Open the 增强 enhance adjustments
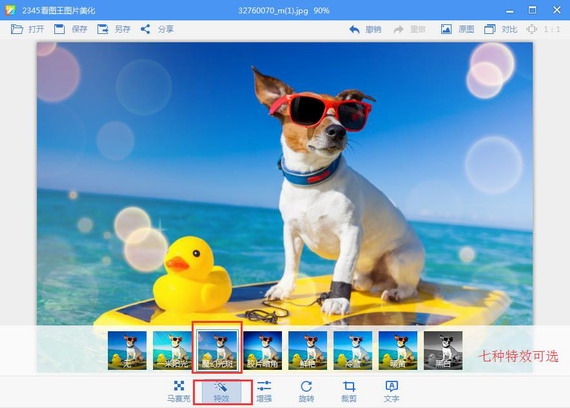Image resolution: width=570 pixels, height=408 pixels. (264, 391)
